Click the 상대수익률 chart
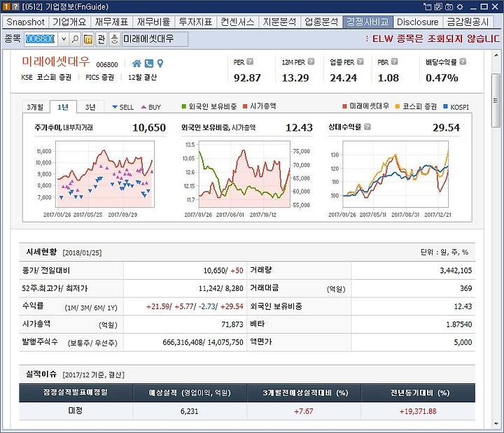The image size is (504, 433). click(x=395, y=173)
